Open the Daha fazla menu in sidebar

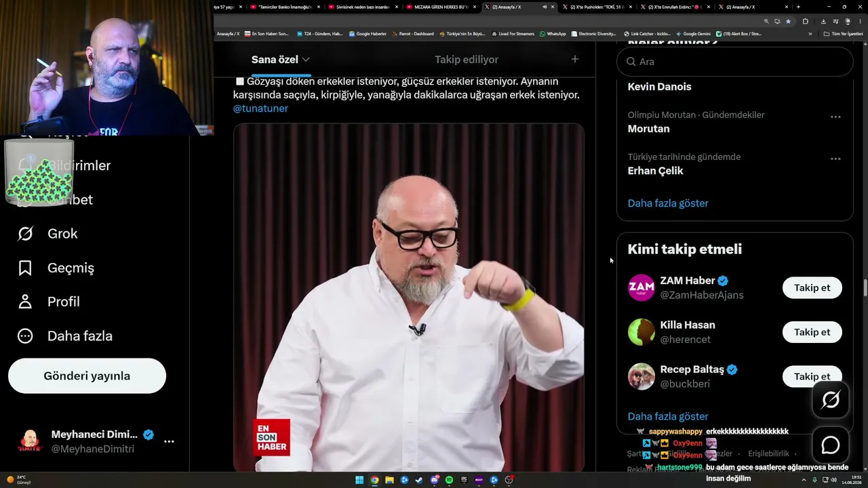coord(65,336)
